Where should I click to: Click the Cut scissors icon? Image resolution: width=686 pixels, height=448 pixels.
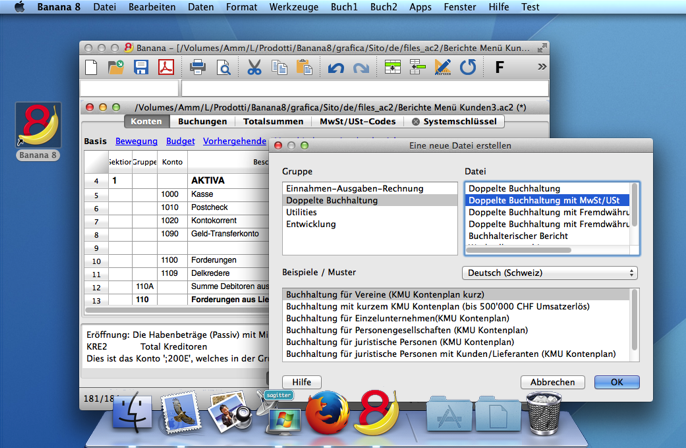pyautogui.click(x=254, y=67)
